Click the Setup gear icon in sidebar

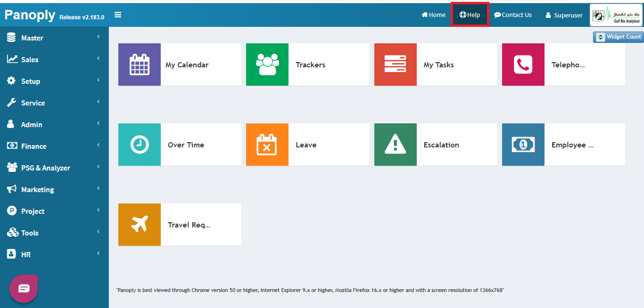pyautogui.click(x=11, y=81)
